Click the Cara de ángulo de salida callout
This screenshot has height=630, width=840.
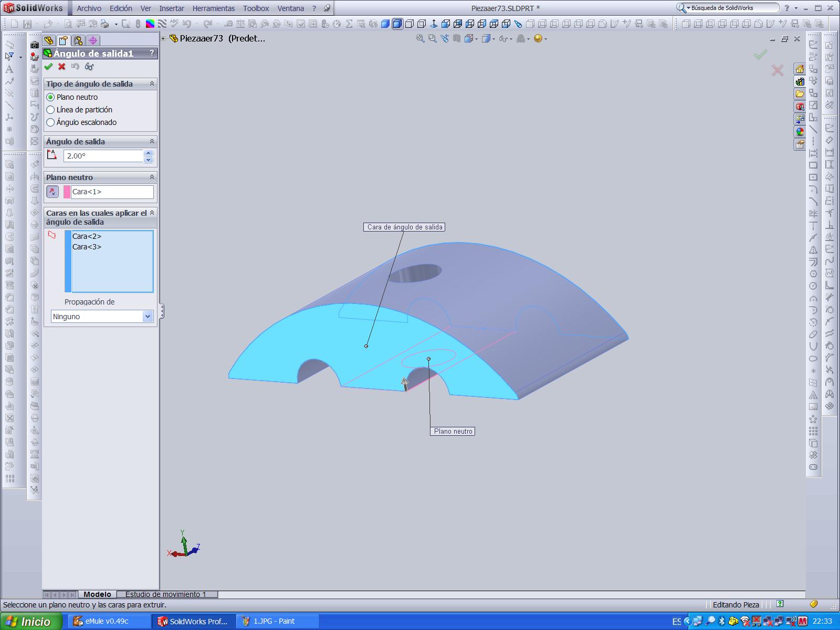point(404,227)
